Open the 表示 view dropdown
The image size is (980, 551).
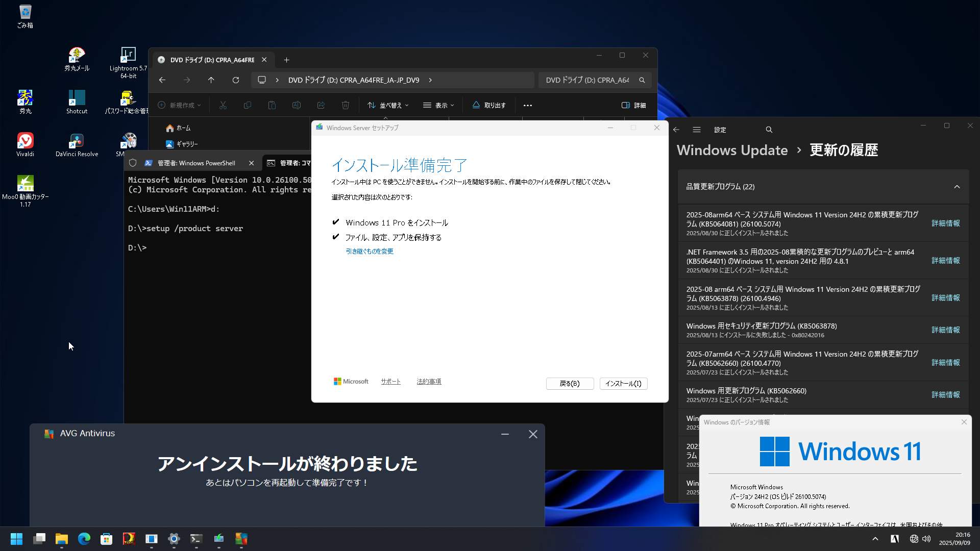pos(438,105)
